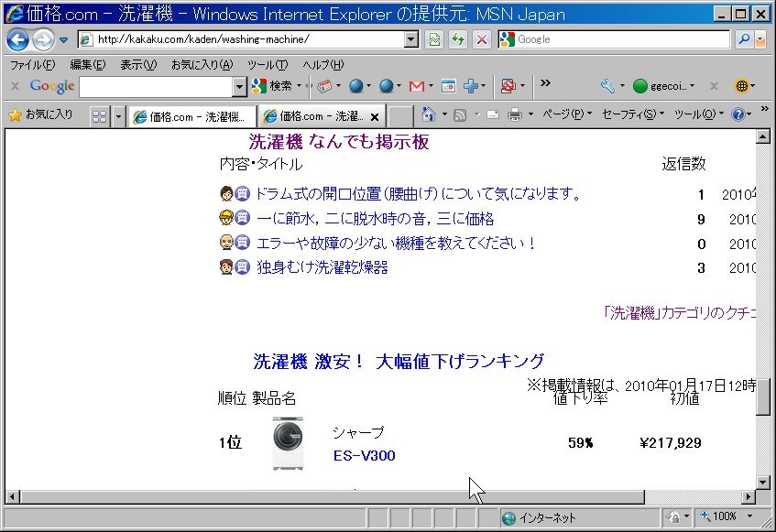This screenshot has width=776, height=532.
Task: Open the 表示(V) menu
Action: tap(138, 65)
